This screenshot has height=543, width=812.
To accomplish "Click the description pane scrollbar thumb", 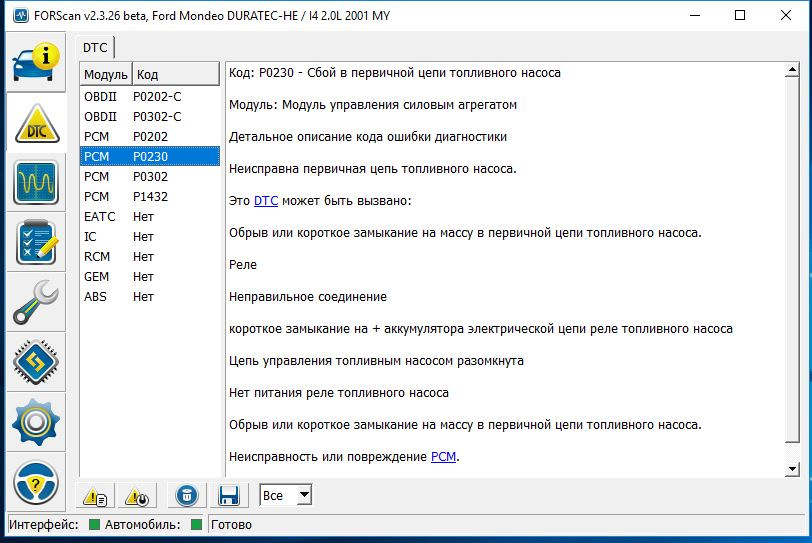I will 792,260.
